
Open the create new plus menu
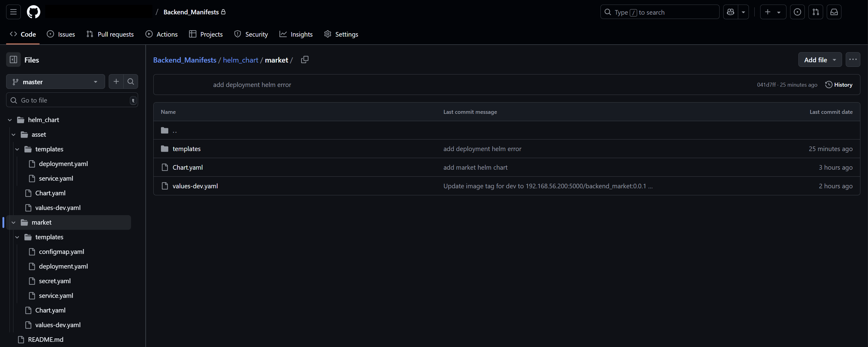pos(773,12)
